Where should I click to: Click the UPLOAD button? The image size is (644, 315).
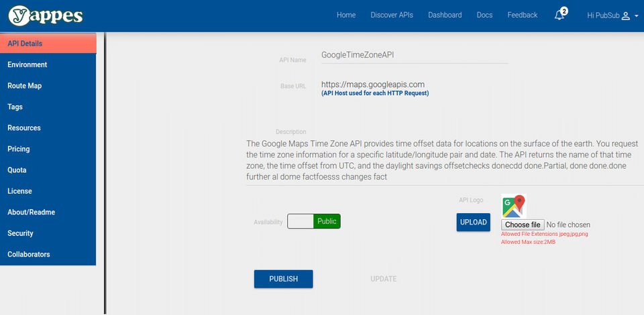pyautogui.click(x=473, y=223)
